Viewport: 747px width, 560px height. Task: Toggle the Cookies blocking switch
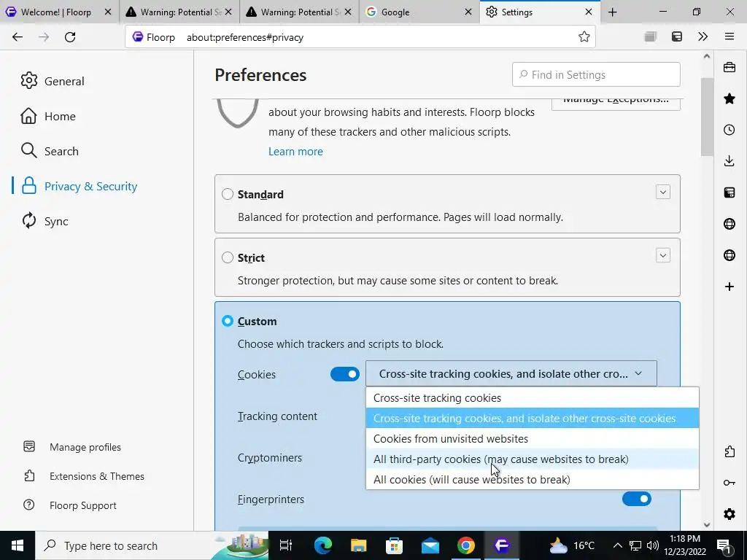[x=345, y=374]
